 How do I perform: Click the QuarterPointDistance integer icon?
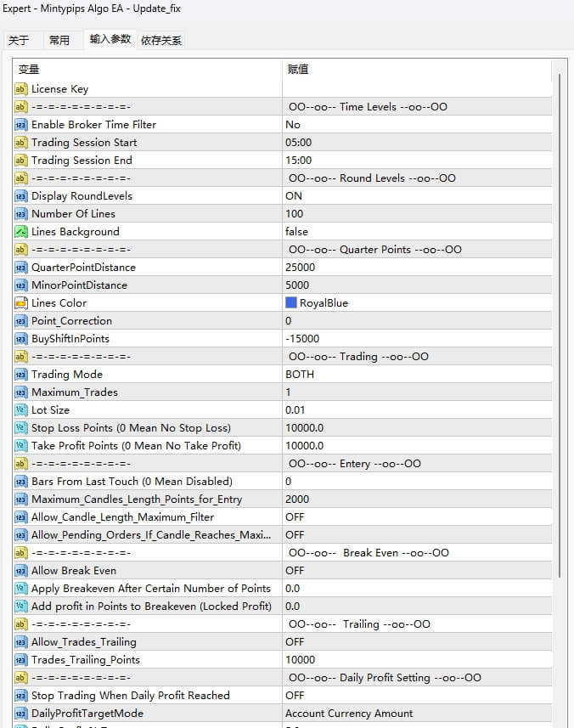(x=21, y=268)
